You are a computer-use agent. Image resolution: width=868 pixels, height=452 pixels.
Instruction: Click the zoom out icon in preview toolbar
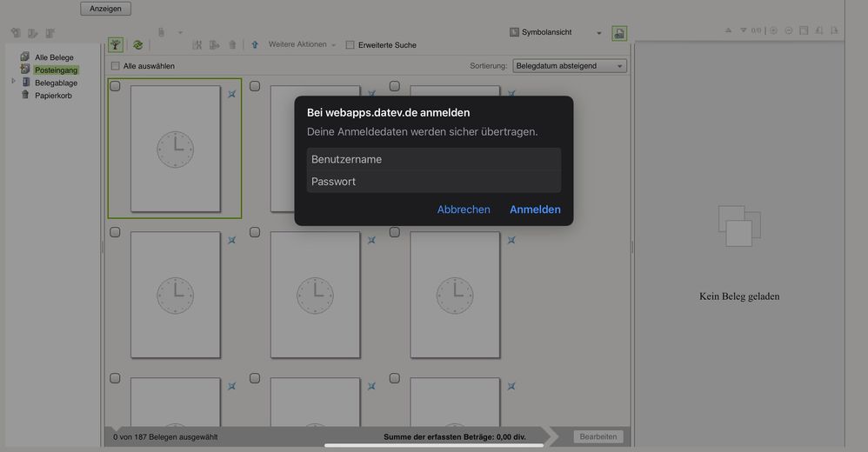[788, 30]
